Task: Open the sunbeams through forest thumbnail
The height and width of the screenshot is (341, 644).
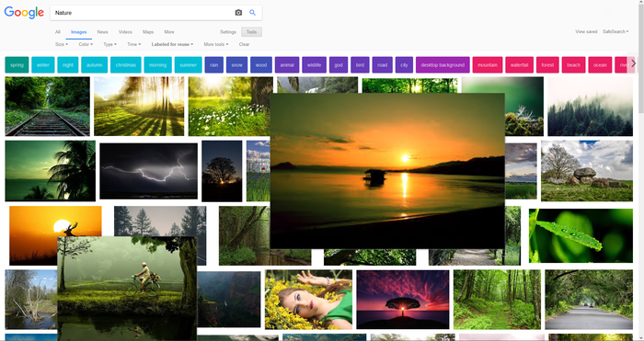Action: (x=139, y=107)
